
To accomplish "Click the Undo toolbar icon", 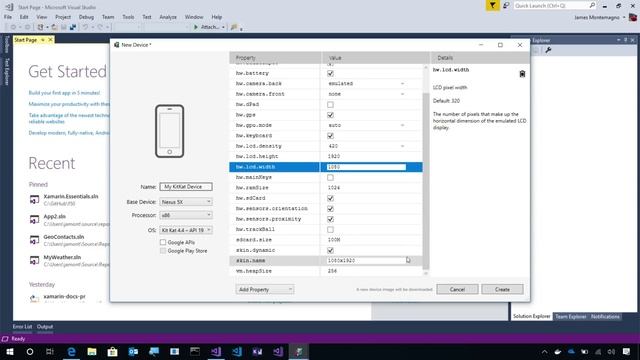I will coord(85,27).
